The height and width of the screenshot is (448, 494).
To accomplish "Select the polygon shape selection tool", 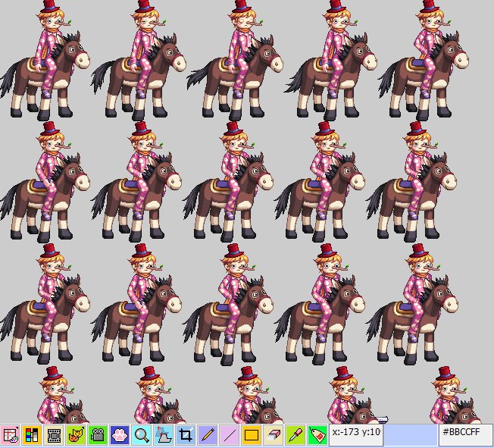I will pyautogui.click(x=164, y=435).
